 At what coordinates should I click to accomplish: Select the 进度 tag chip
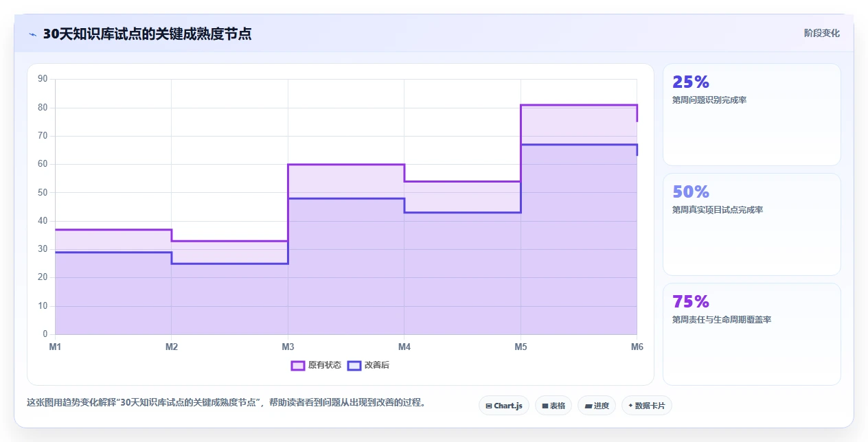[x=597, y=406]
